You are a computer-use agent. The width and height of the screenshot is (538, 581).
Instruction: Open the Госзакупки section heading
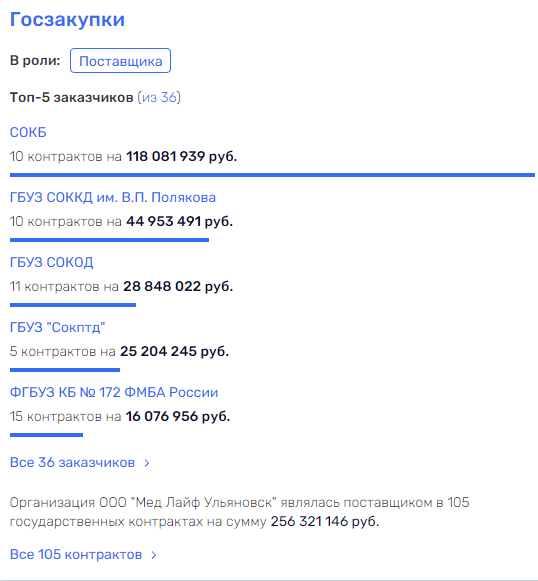pos(67,20)
